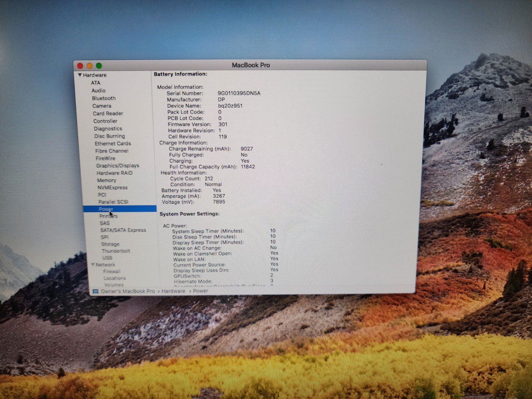The image size is (532, 399).
Task: Select FireWire in the sidebar
Action: [x=106, y=158]
